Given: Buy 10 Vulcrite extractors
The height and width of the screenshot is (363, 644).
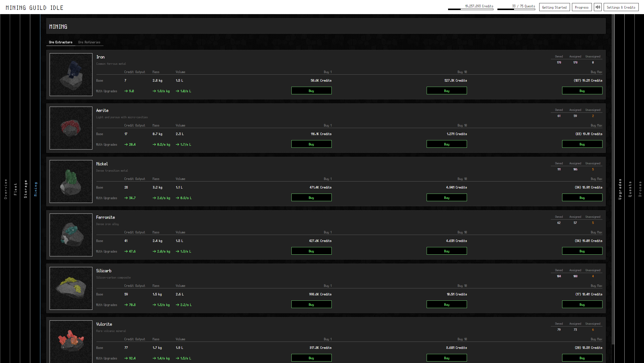Looking at the screenshot, I should [x=447, y=358].
